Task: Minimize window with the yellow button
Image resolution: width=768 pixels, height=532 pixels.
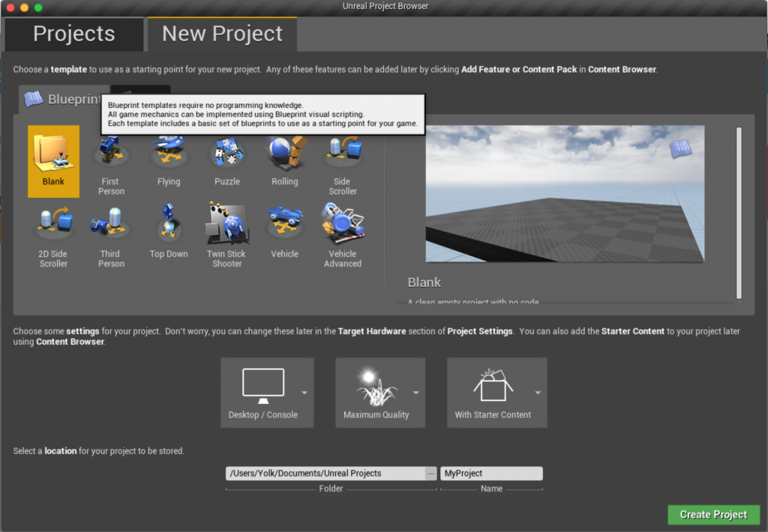Action: pyautogui.click(x=25, y=7)
